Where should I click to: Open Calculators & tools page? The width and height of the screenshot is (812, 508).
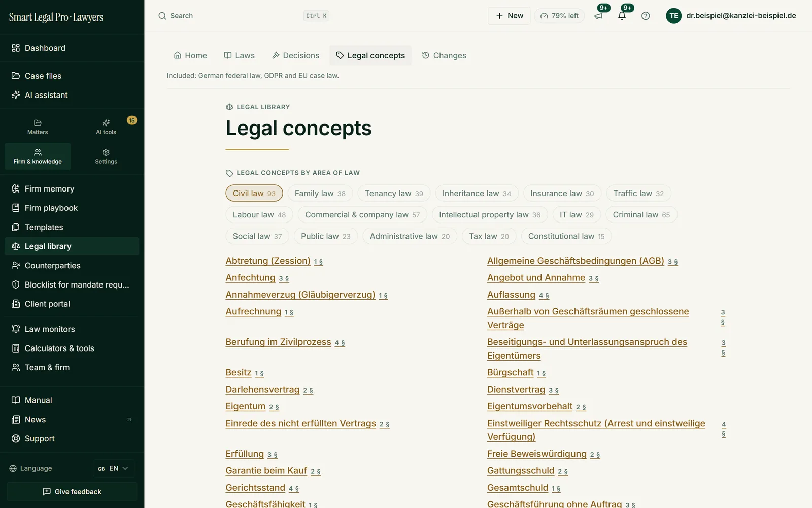[x=72, y=348]
